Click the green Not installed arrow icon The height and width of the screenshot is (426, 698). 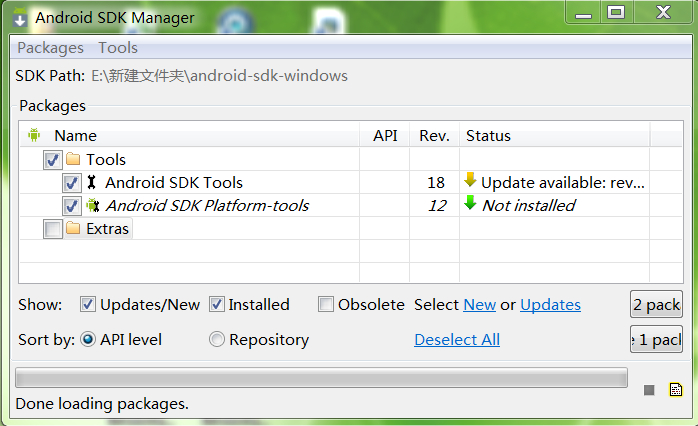pos(470,203)
